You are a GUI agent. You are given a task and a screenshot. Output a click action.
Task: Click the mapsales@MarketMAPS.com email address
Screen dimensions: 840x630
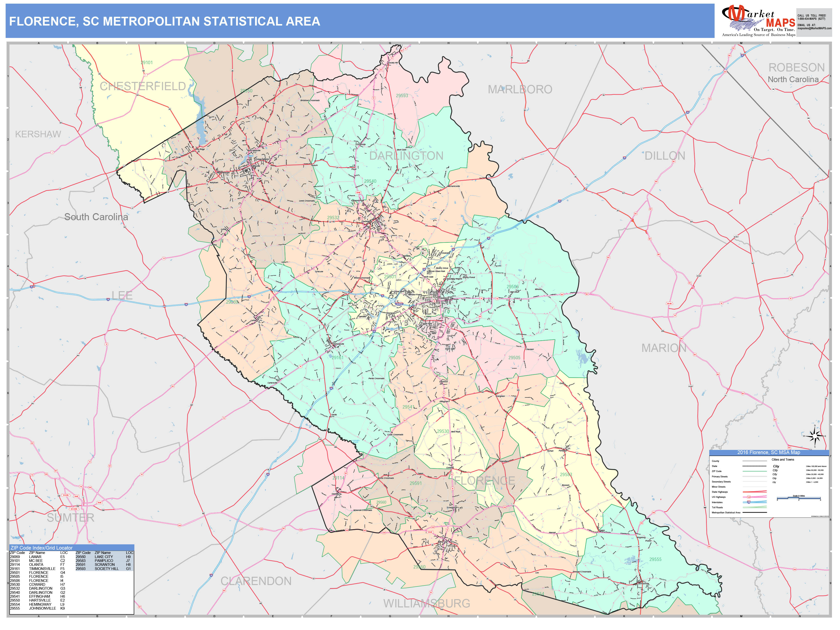[814, 28]
